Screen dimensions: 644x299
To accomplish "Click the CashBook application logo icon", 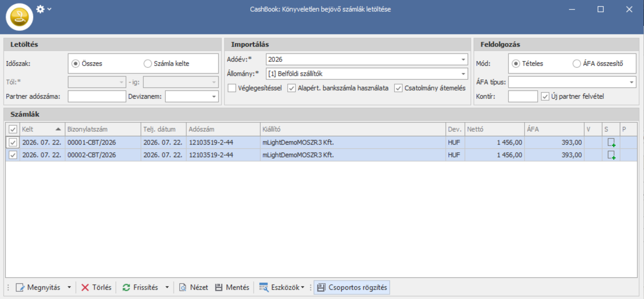I will tap(19, 17).
